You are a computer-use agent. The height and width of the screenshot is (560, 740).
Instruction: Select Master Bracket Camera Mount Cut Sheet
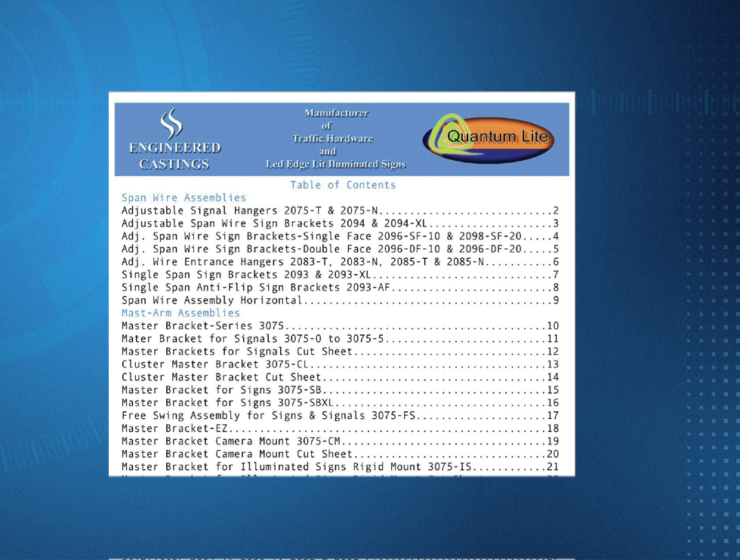click(341, 454)
